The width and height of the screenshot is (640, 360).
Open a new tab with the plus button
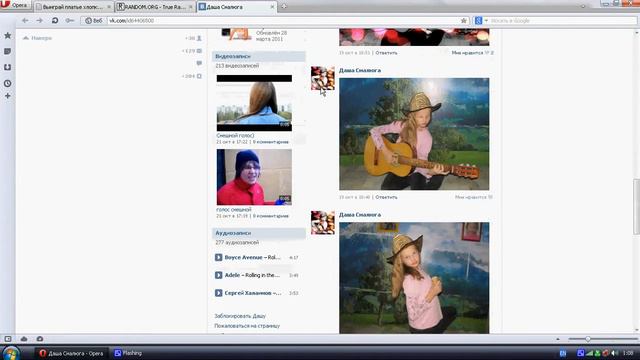[284, 7]
